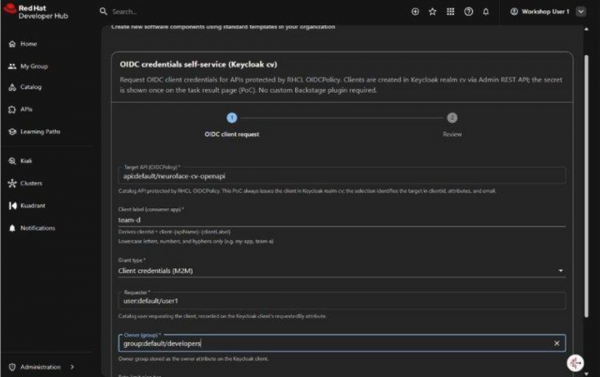Expand the Administration chevron
The image size is (600, 377).
[72, 367]
